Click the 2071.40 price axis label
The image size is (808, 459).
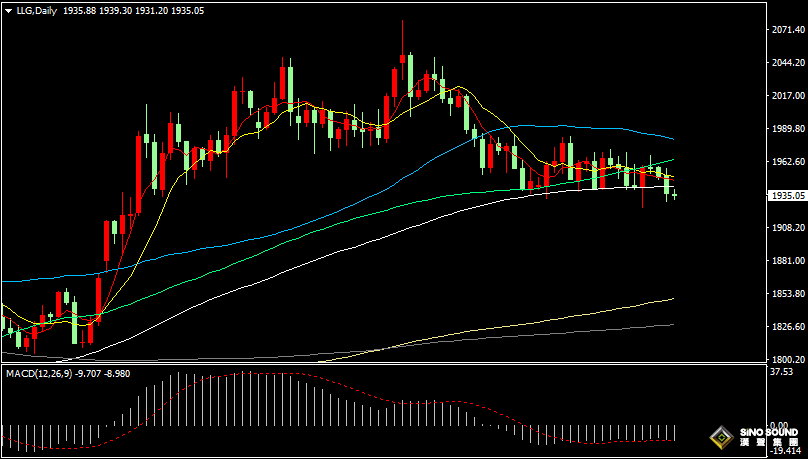pos(786,30)
